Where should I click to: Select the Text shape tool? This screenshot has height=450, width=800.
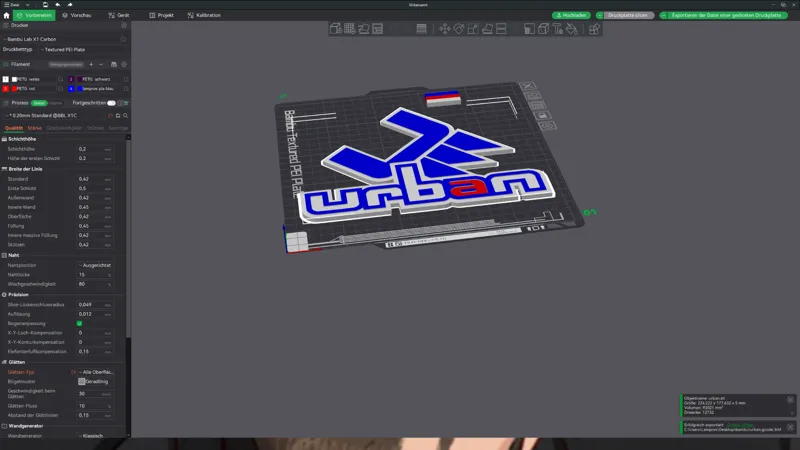[558, 29]
